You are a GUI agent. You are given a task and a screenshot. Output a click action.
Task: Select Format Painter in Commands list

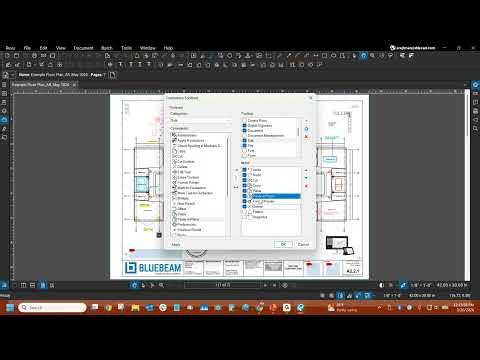click(186, 182)
